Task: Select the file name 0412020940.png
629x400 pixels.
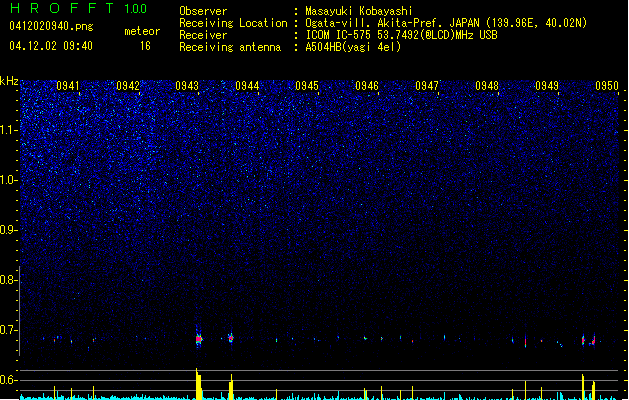Action: 51,27
